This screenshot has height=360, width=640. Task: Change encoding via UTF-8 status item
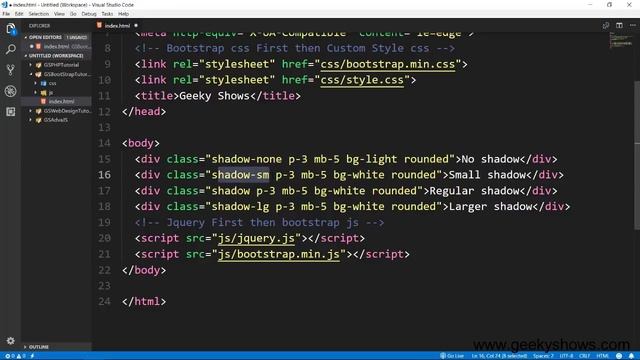tap(566, 356)
